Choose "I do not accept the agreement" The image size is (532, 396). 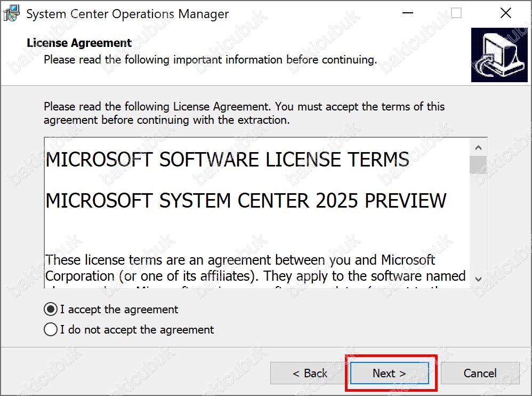[51, 329]
